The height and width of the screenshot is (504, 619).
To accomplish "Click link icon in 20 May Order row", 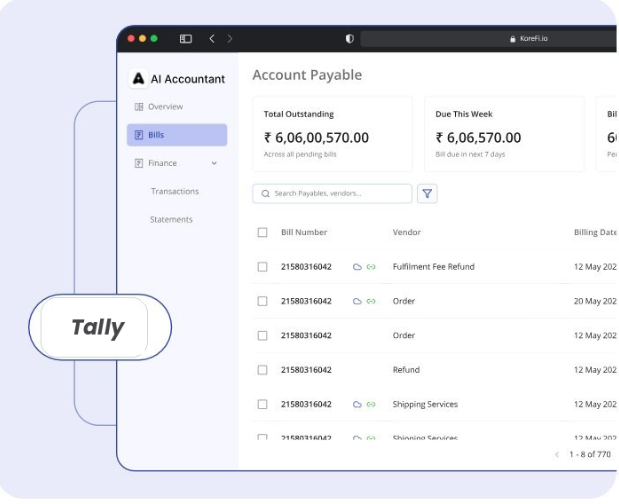I will [x=371, y=302].
